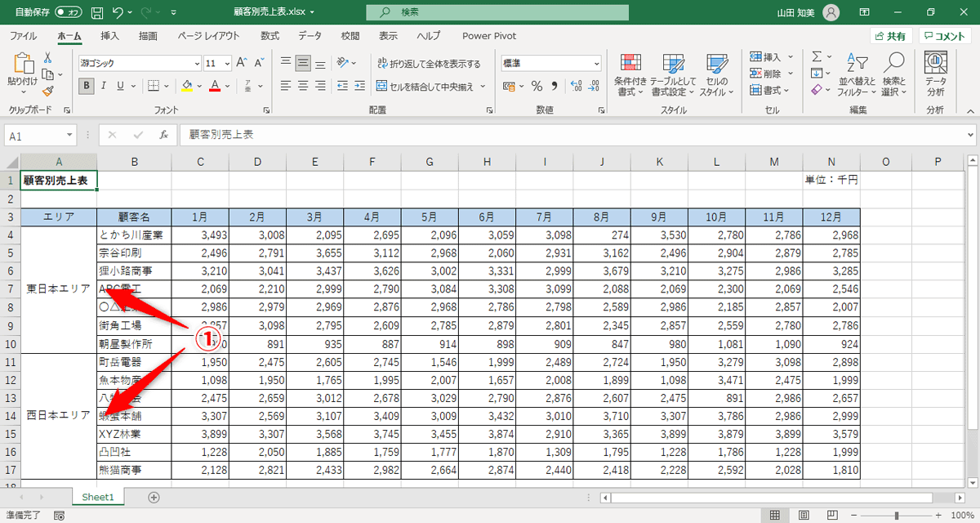Image resolution: width=980 pixels, height=523 pixels.
Task: Expand the formula bar chevron
Action: point(970,136)
